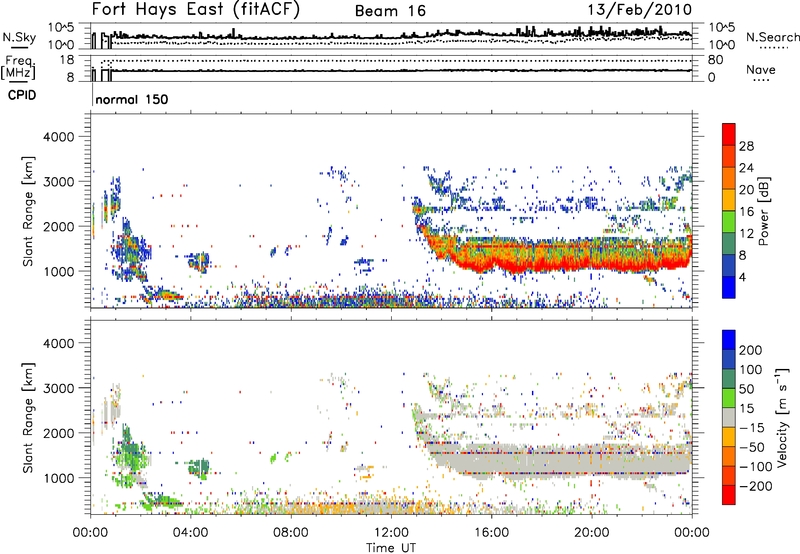Screen dimensions: 800x554
Task: Click the '4000' tick label of the power panel
Action: 59,137
